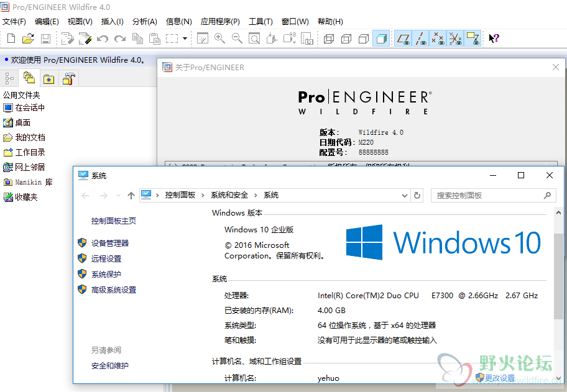Screen dimensions: 567x392
Task: Open 安全和维护 link
Action: click(x=110, y=366)
